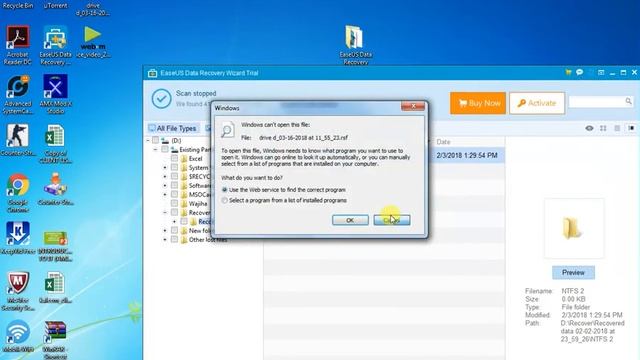640x360 pixels.
Task: Expand the New folder tree node
Action: pyautogui.click(x=165, y=230)
